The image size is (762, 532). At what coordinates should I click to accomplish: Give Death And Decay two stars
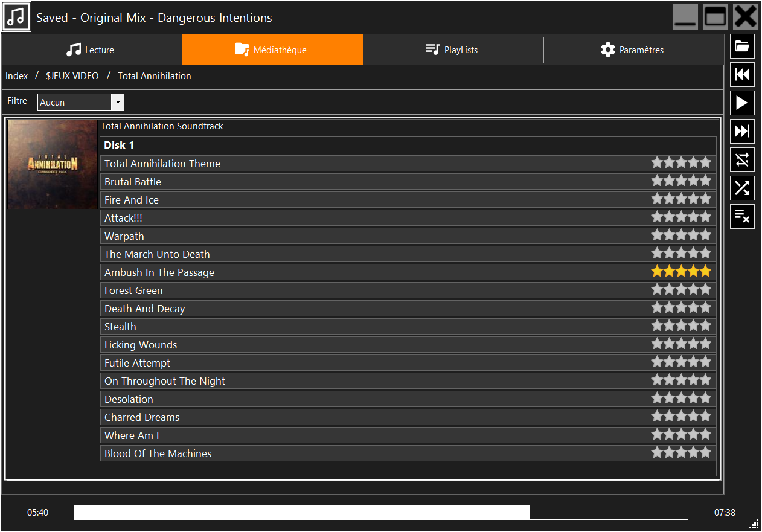(669, 307)
